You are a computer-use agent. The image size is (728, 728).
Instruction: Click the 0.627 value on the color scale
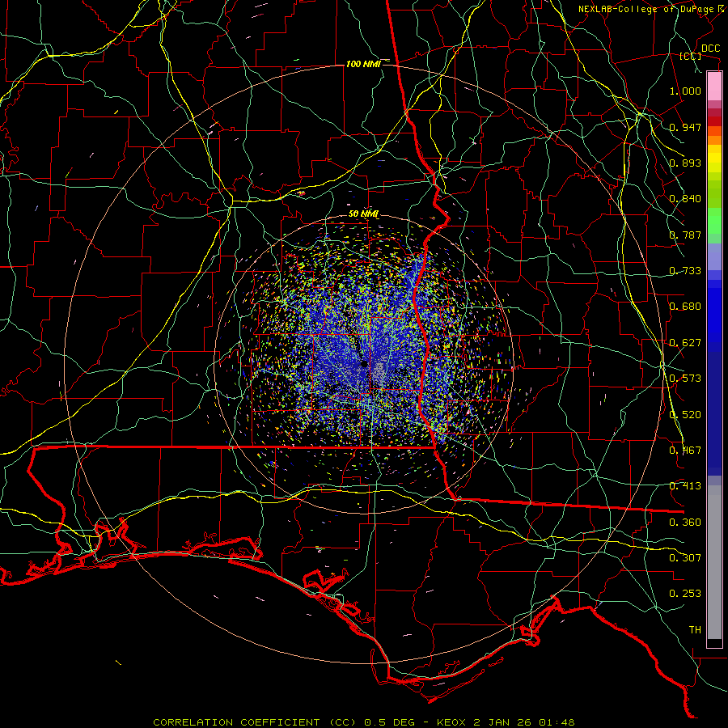pos(685,343)
